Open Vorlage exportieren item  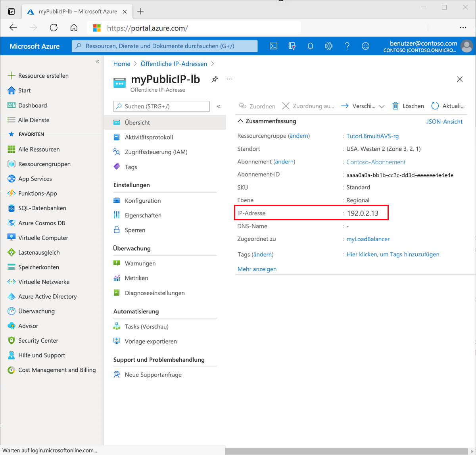click(145, 341)
